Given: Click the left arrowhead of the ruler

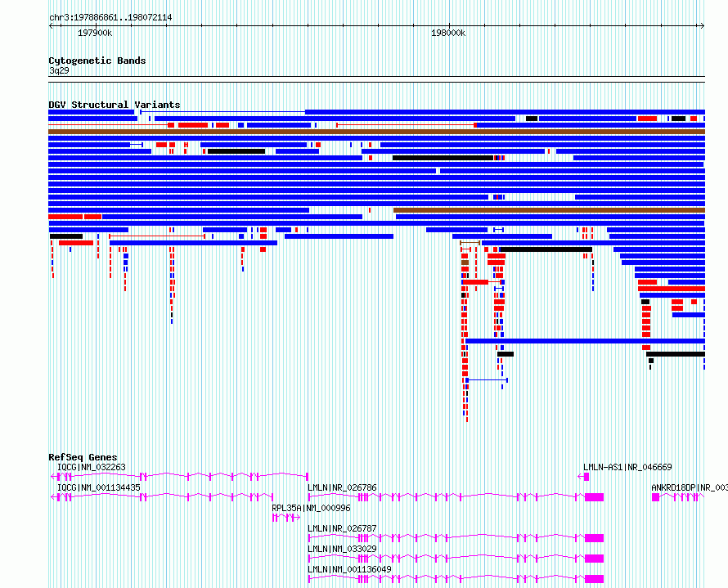Looking at the screenshot, I should pyautogui.click(x=51, y=26).
